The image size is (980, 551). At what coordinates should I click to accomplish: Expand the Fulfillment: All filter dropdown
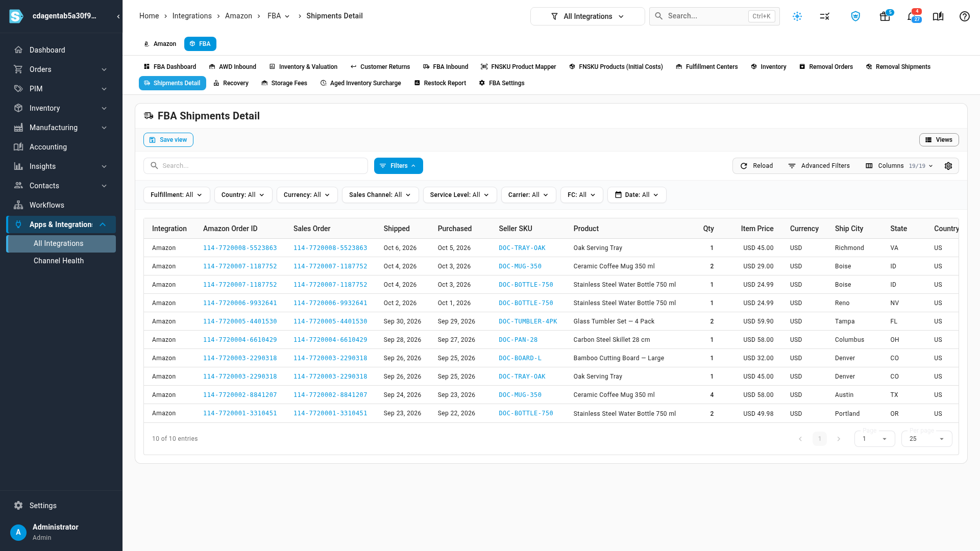point(177,195)
